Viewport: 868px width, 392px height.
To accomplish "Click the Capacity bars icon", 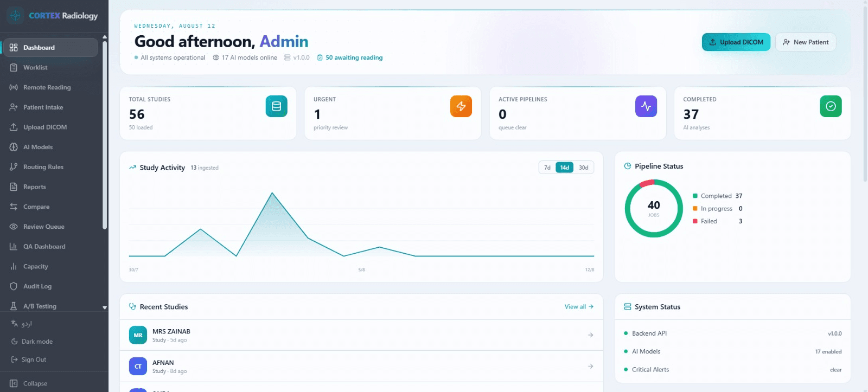I will [14, 266].
